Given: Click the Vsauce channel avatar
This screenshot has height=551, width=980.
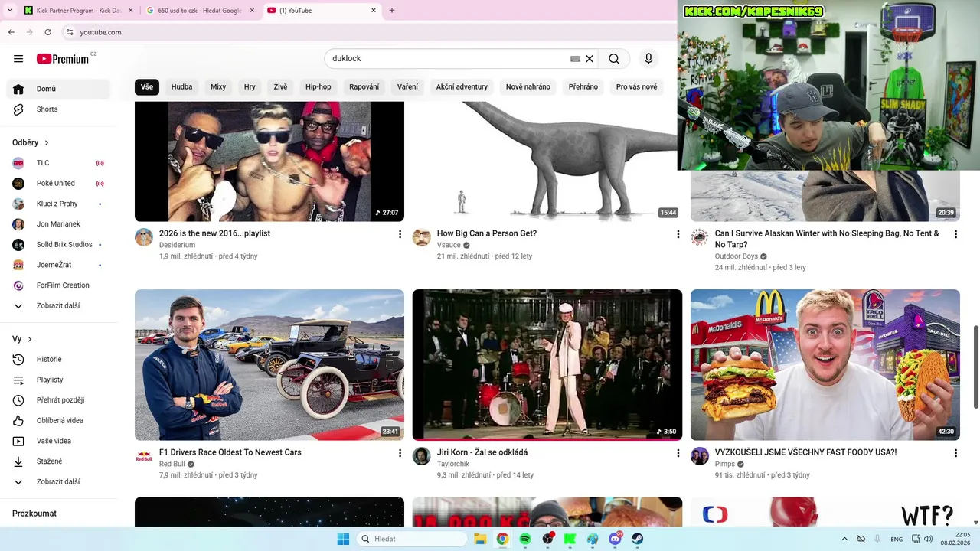Looking at the screenshot, I should tap(421, 237).
